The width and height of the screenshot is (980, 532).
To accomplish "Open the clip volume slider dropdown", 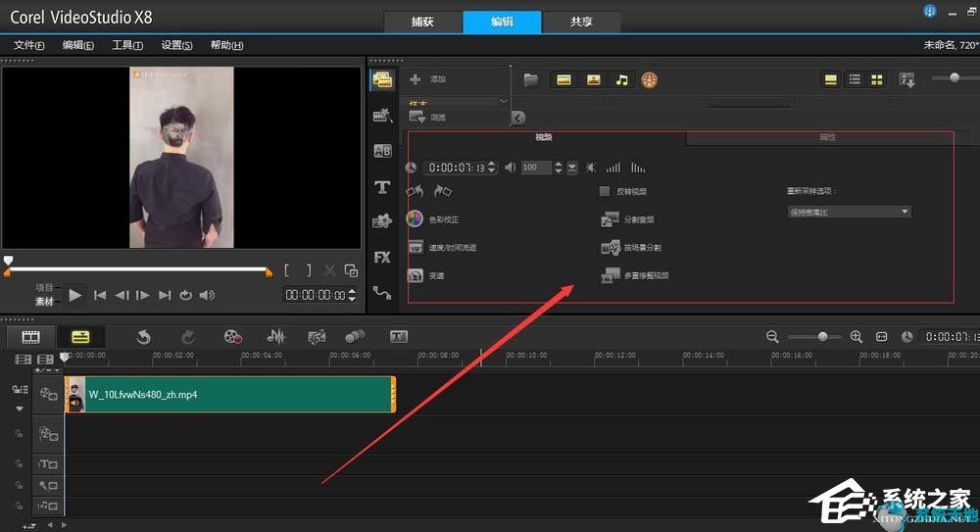I will pos(572,168).
